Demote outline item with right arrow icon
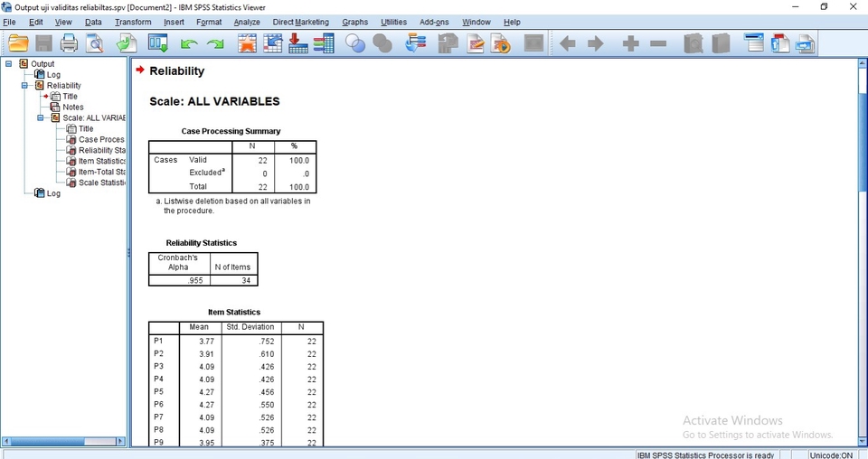 596,43
